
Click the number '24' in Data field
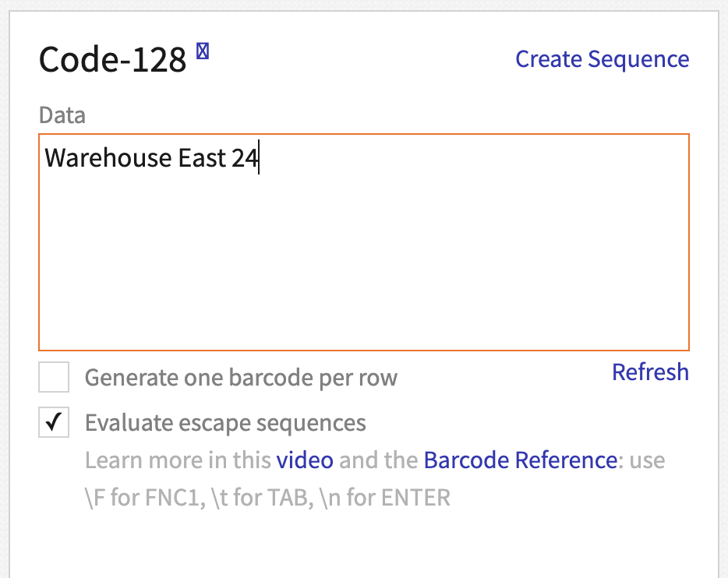(244, 158)
